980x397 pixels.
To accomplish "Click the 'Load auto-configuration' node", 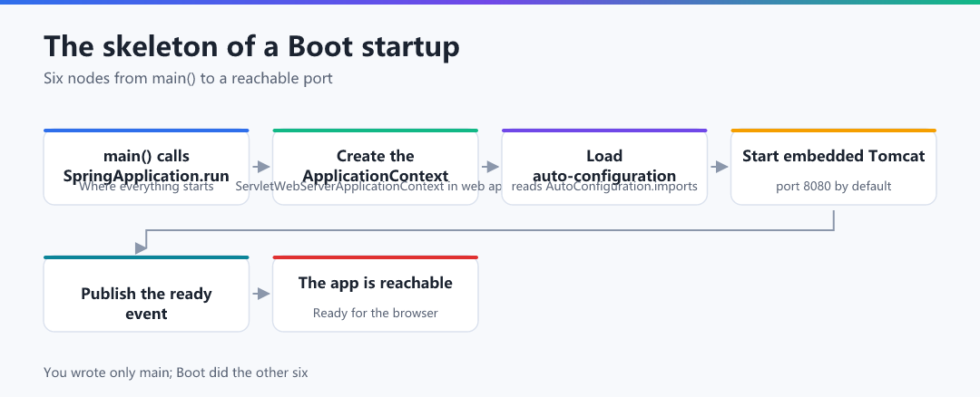I will coord(604,167).
